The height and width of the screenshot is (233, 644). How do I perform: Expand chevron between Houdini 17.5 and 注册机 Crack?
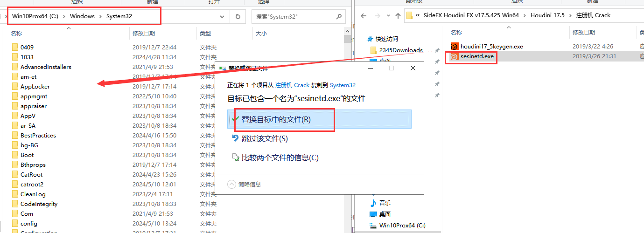tap(570, 15)
